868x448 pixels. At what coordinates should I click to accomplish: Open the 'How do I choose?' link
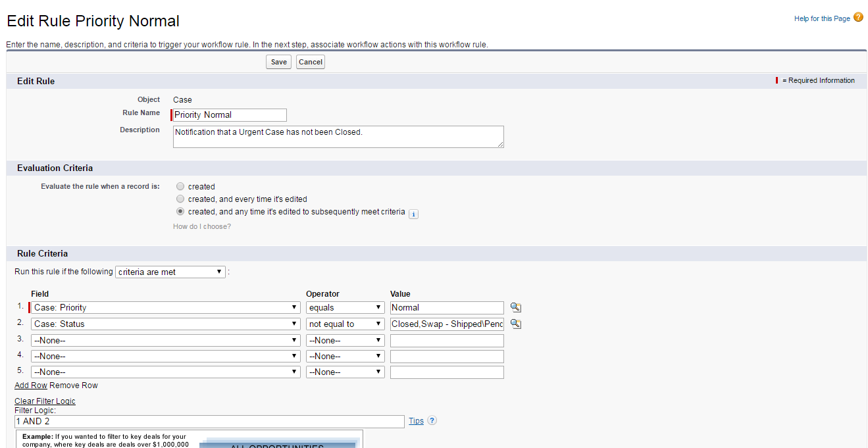pos(202,226)
